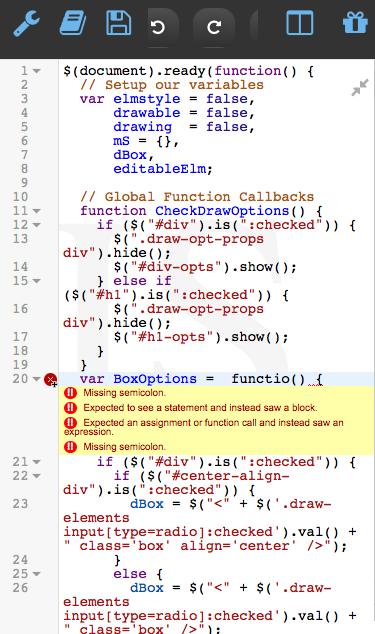Screen dimensions: 375x634
Task: Fold code block at line 1
Action: pos(36,71)
